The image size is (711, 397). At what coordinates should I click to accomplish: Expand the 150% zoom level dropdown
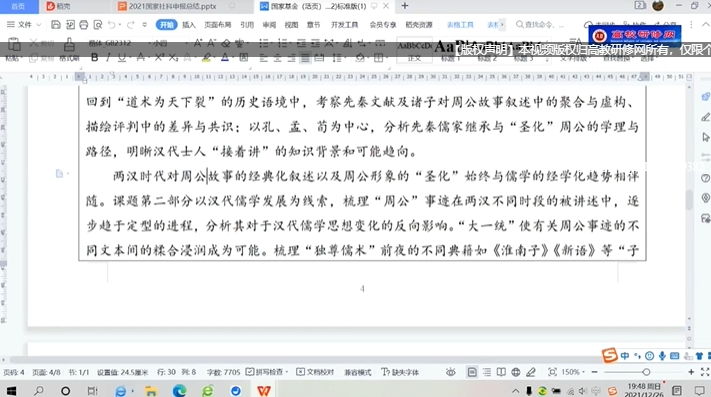click(x=573, y=372)
